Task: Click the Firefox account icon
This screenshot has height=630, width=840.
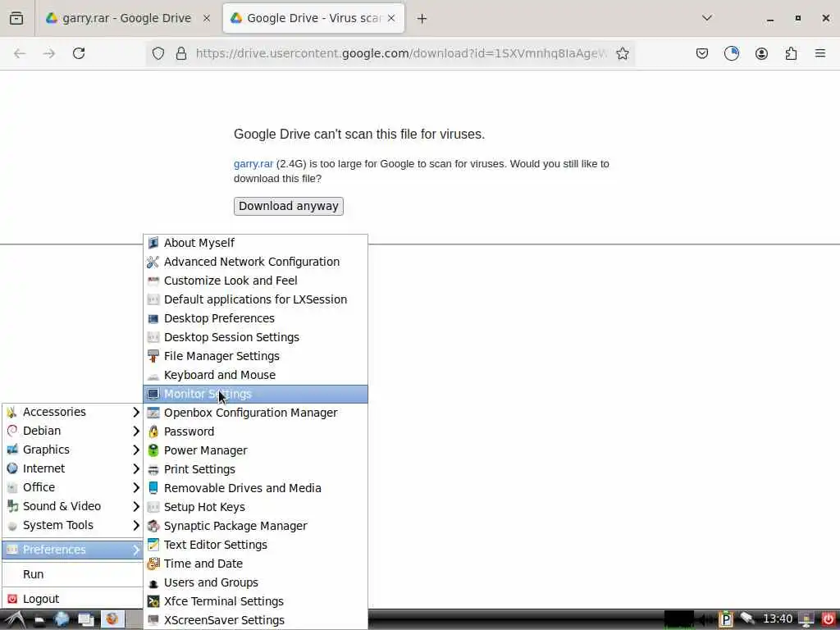Action: (761, 53)
